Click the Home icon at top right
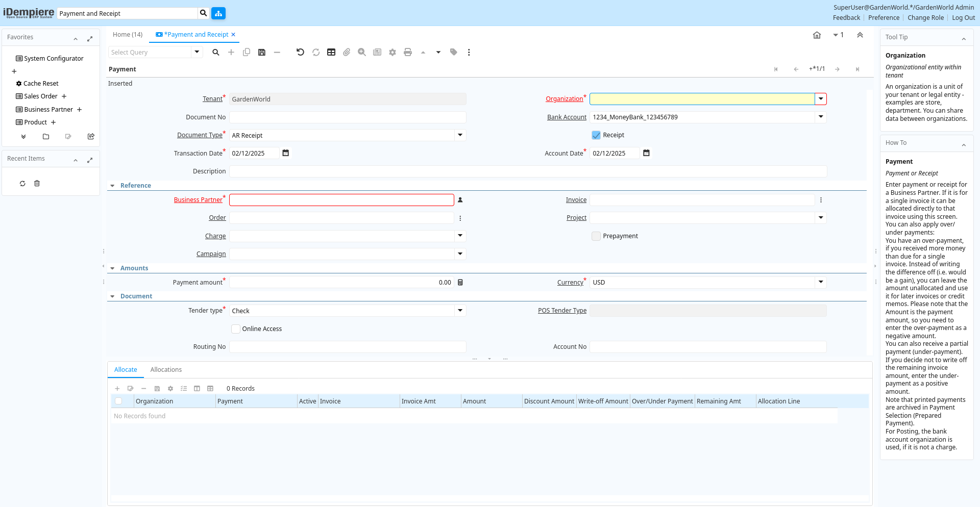The width and height of the screenshot is (980, 507). [817, 35]
